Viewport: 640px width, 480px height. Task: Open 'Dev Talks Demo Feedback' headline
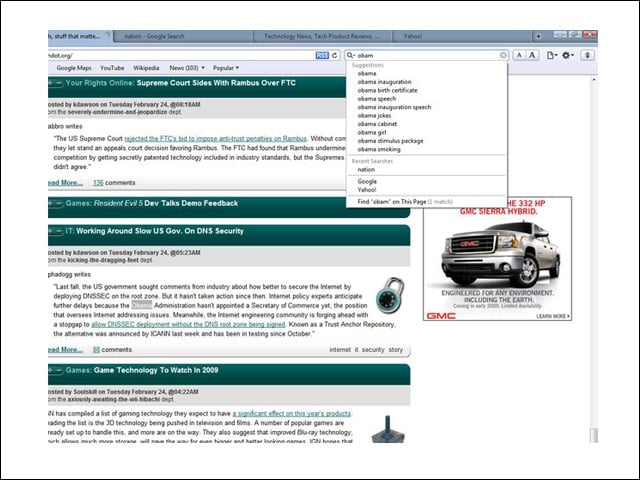click(191, 203)
